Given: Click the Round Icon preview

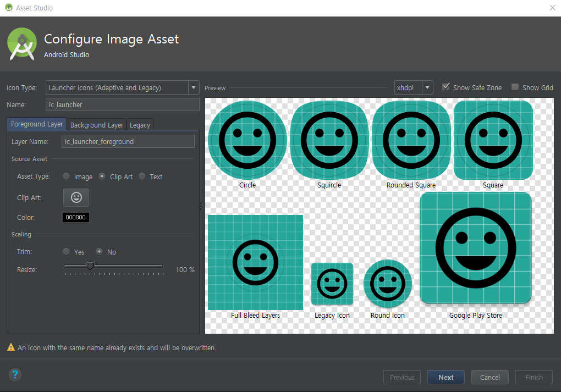Looking at the screenshot, I should 388,284.
